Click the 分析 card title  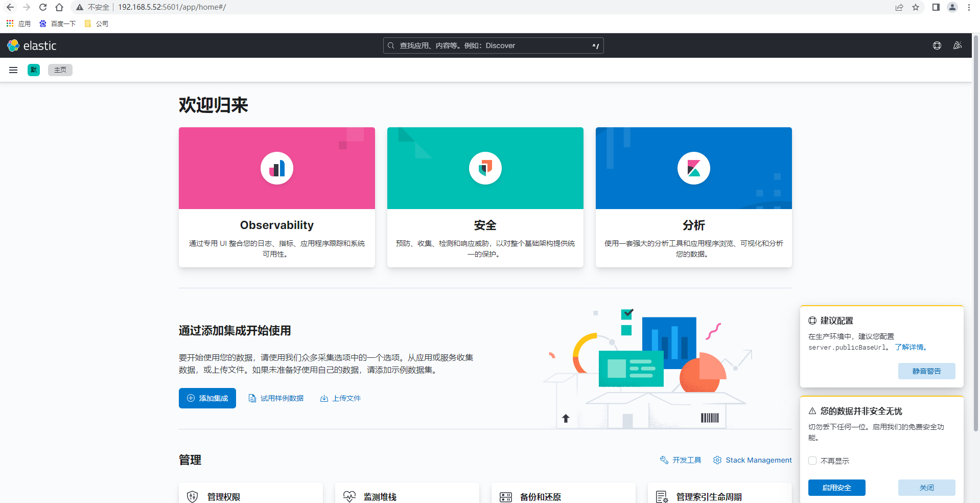(x=694, y=225)
